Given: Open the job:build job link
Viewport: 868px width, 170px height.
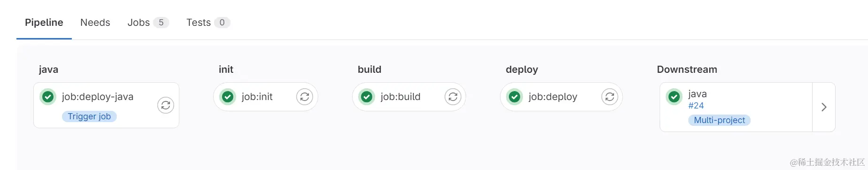Looking at the screenshot, I should pyautogui.click(x=400, y=97).
